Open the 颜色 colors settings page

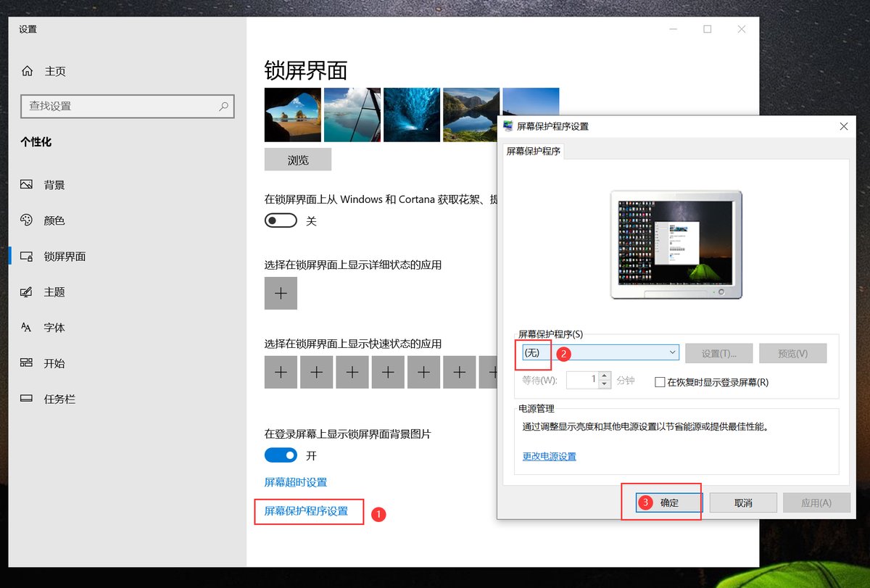(43, 220)
